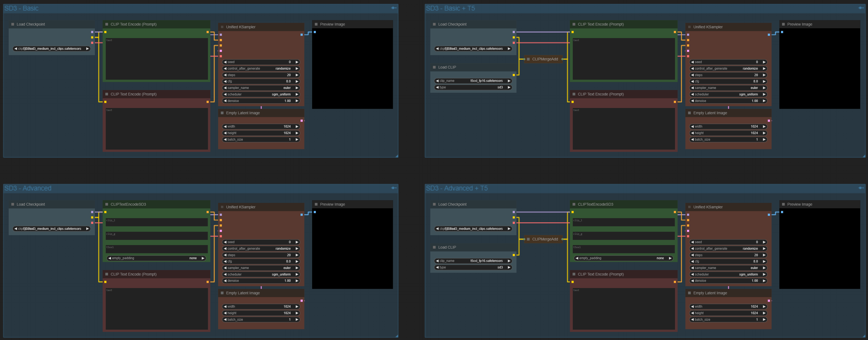Collapse the CLIPMergeAdd node in SD3 - Basic + T5
This screenshot has width=868, height=340.
pyautogui.click(x=528, y=59)
